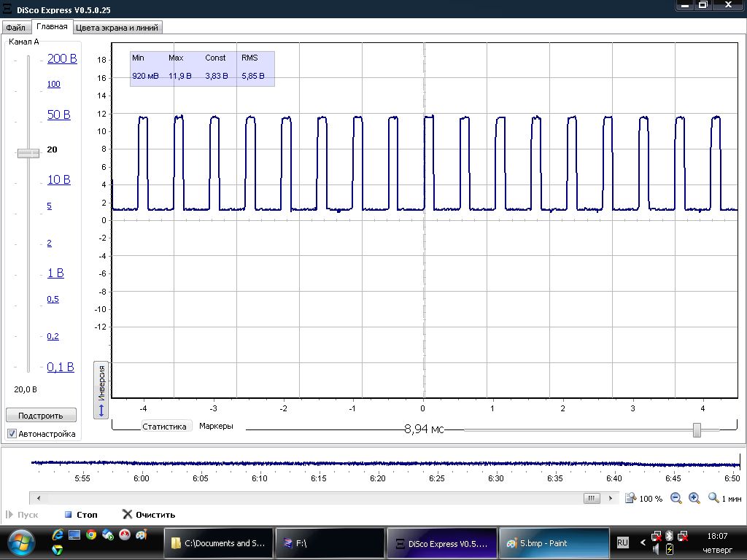The width and height of the screenshot is (747, 560).
Task: Click the DiSco Express title bar app icon
Action: coord(7,9)
